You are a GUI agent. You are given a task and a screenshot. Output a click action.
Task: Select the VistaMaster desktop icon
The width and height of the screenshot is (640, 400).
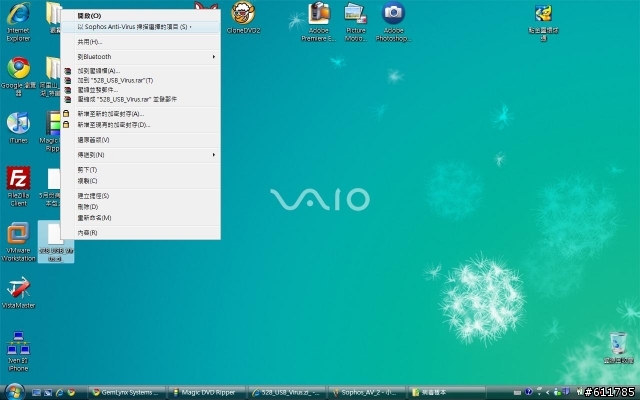[x=18, y=293]
